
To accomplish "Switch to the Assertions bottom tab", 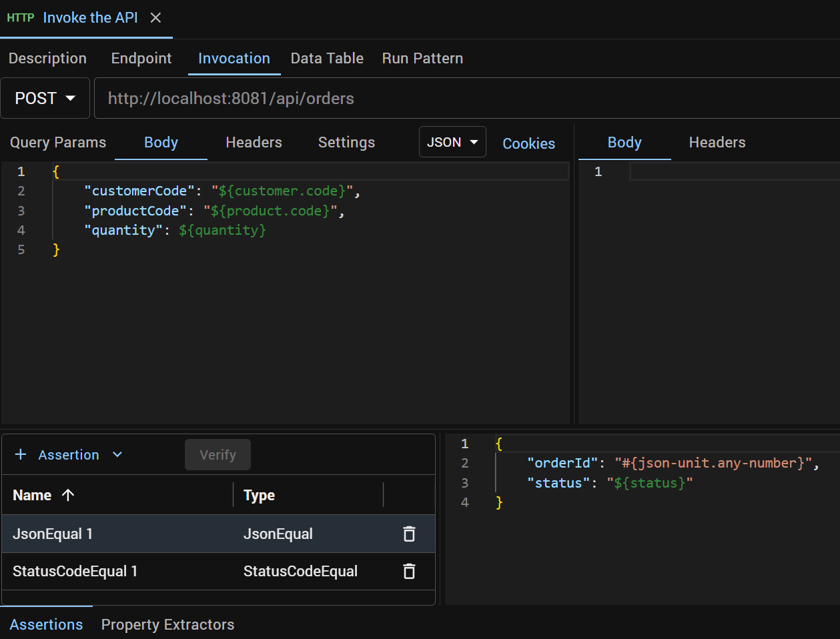I will 46,624.
